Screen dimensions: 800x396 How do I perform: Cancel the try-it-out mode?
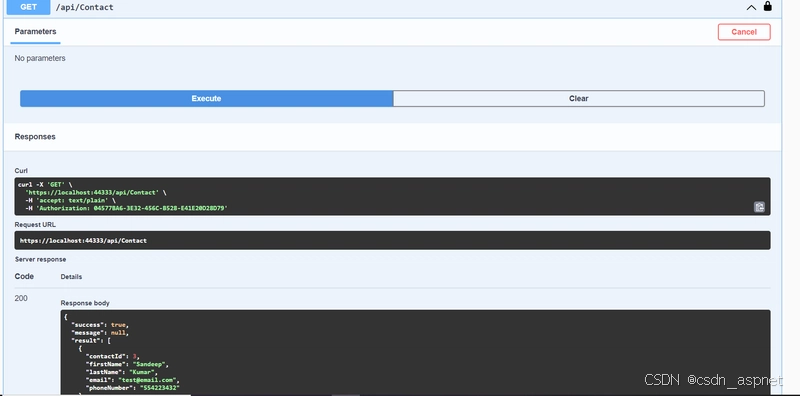tap(744, 32)
